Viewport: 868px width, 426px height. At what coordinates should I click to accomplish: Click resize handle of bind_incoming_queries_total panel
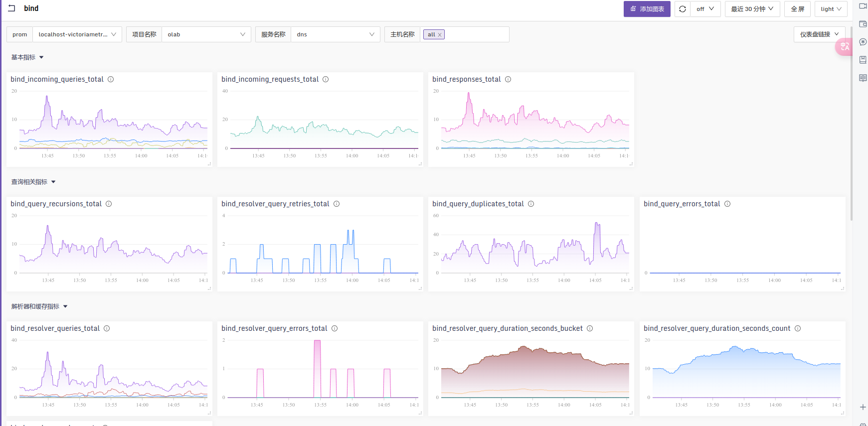[209, 164]
